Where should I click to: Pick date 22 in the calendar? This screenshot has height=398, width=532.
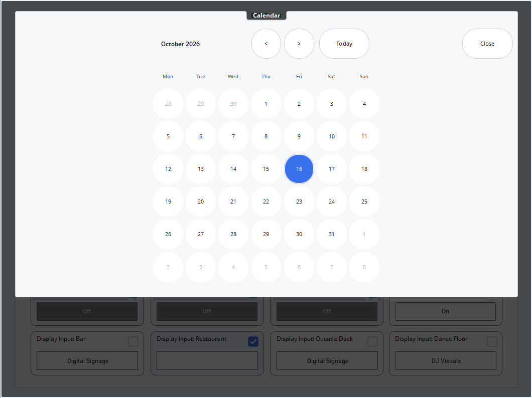tap(266, 202)
